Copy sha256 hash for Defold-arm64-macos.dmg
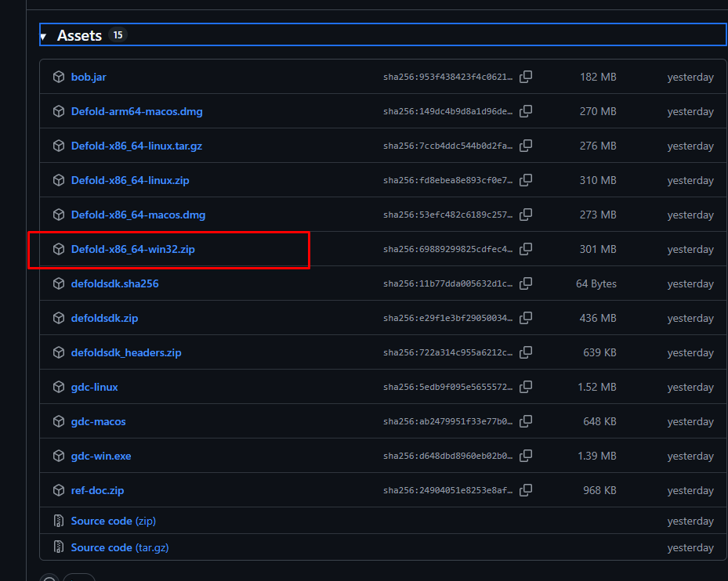The image size is (728, 581). pyautogui.click(x=526, y=111)
